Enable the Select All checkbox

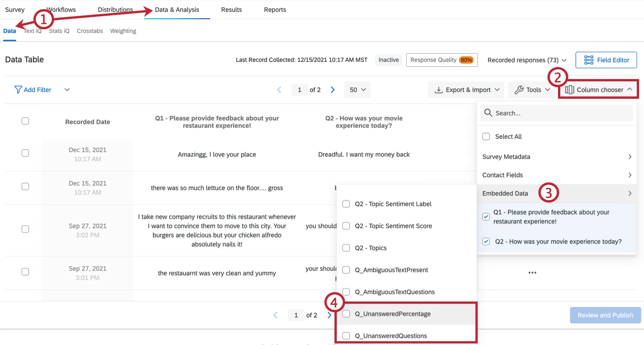point(486,136)
